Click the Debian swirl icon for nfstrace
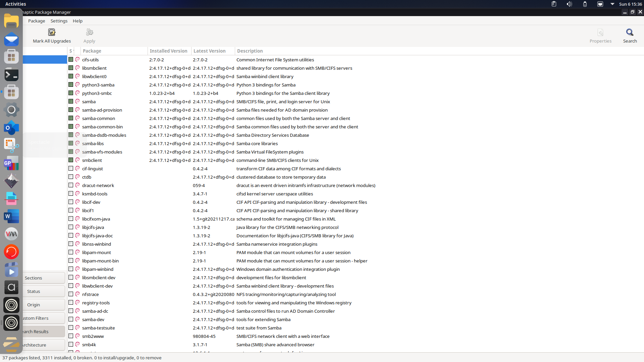The height and width of the screenshot is (362, 644). (x=77, y=294)
